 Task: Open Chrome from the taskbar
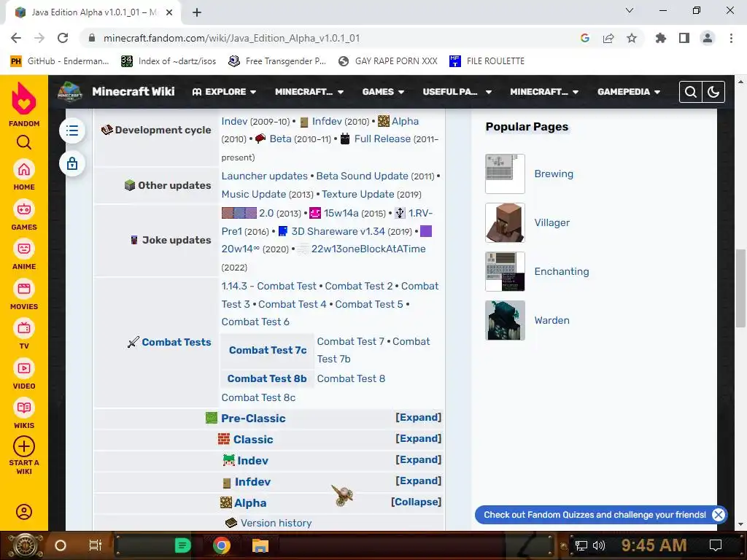coord(222,545)
